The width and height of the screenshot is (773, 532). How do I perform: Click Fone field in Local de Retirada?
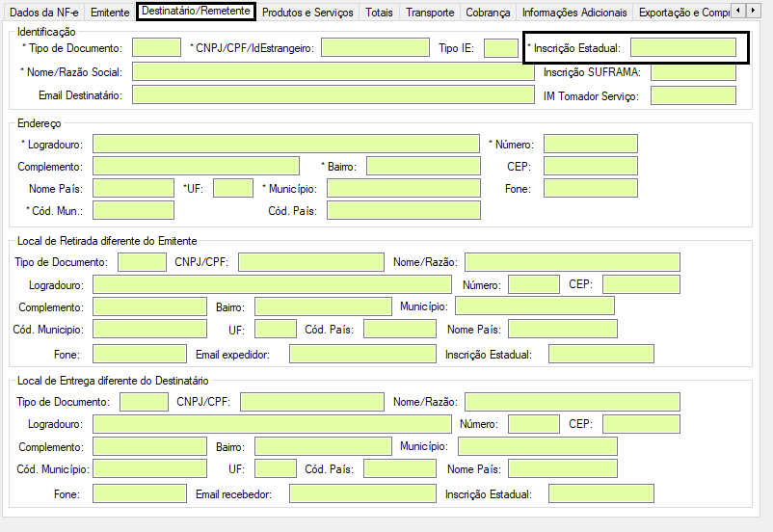[140, 354]
